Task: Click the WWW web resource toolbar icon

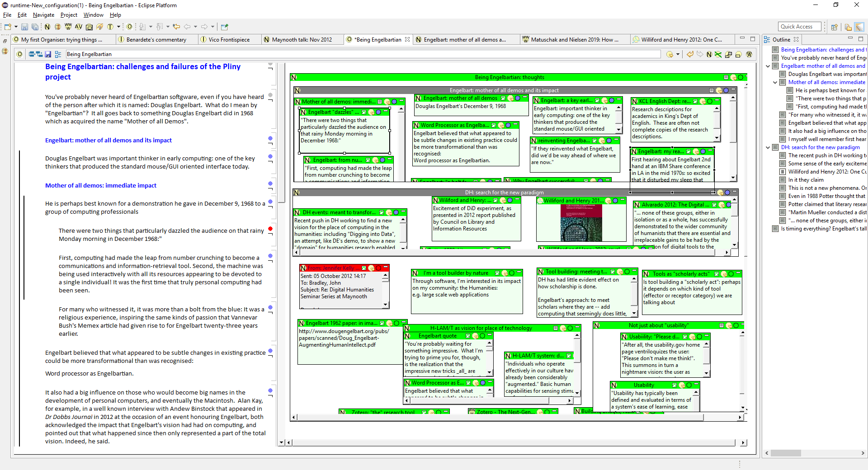Action: pos(68,27)
